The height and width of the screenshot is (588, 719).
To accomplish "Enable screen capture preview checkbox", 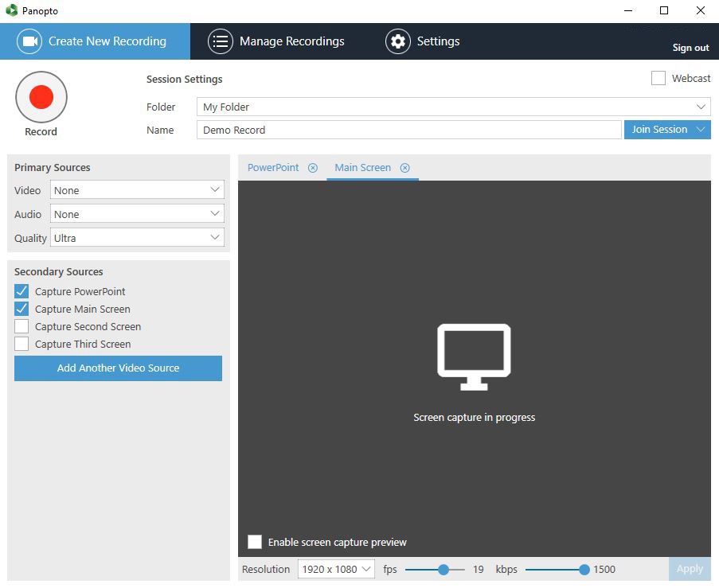I will point(255,542).
